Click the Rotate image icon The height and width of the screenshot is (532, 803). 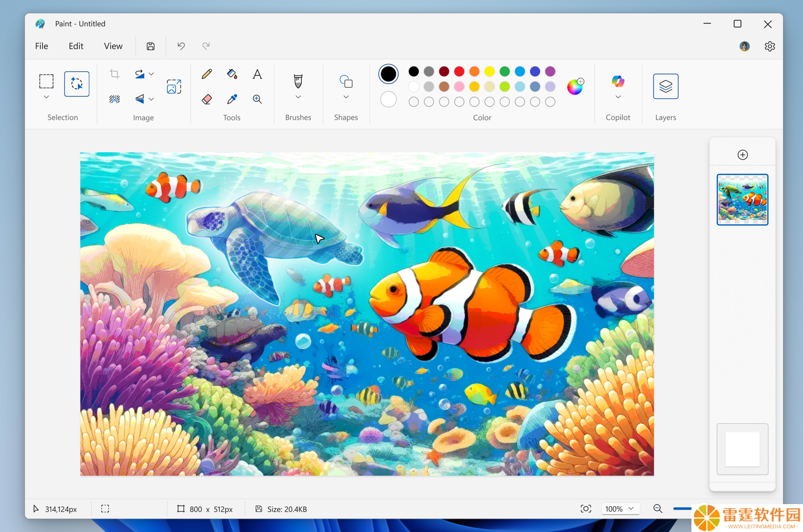[139, 74]
